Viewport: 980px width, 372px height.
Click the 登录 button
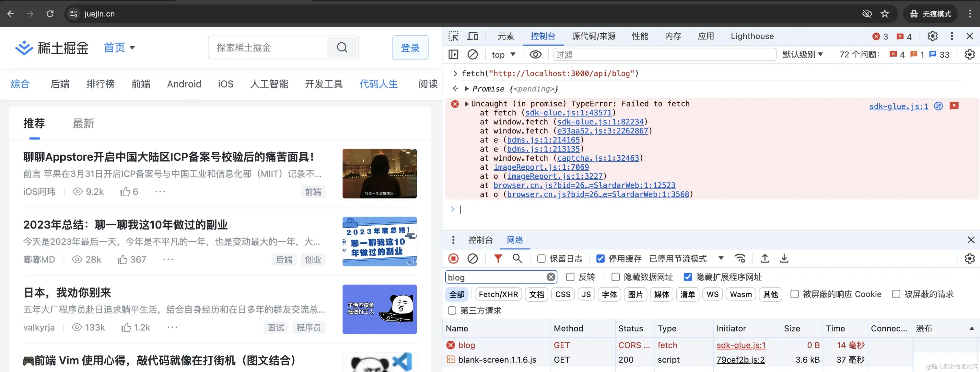[x=410, y=48]
